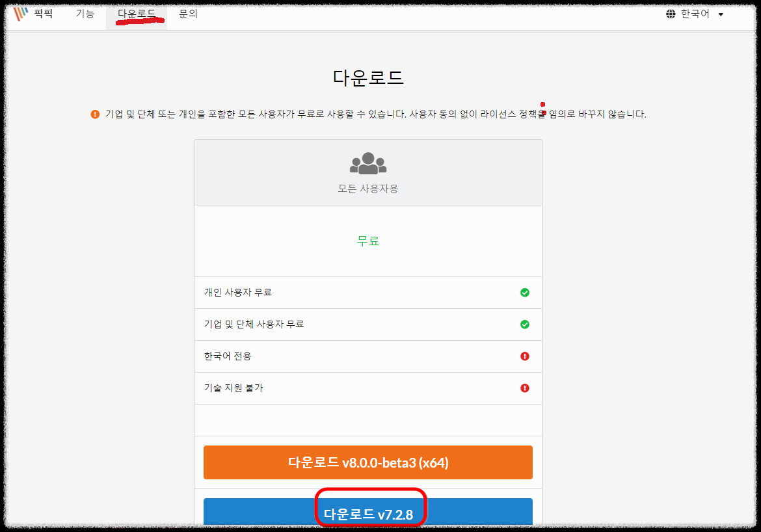761x532 pixels.
Task: Go to the 문의 menu item
Action: tap(187, 13)
